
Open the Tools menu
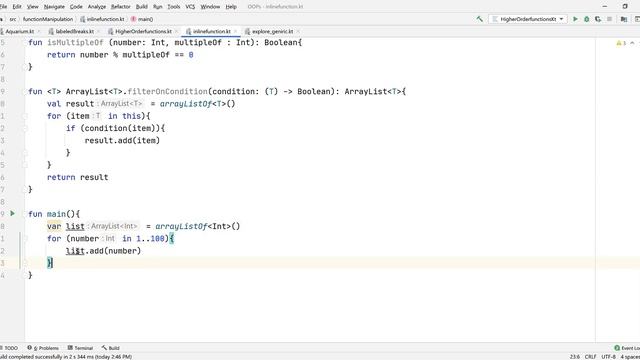pyautogui.click(x=173, y=7)
